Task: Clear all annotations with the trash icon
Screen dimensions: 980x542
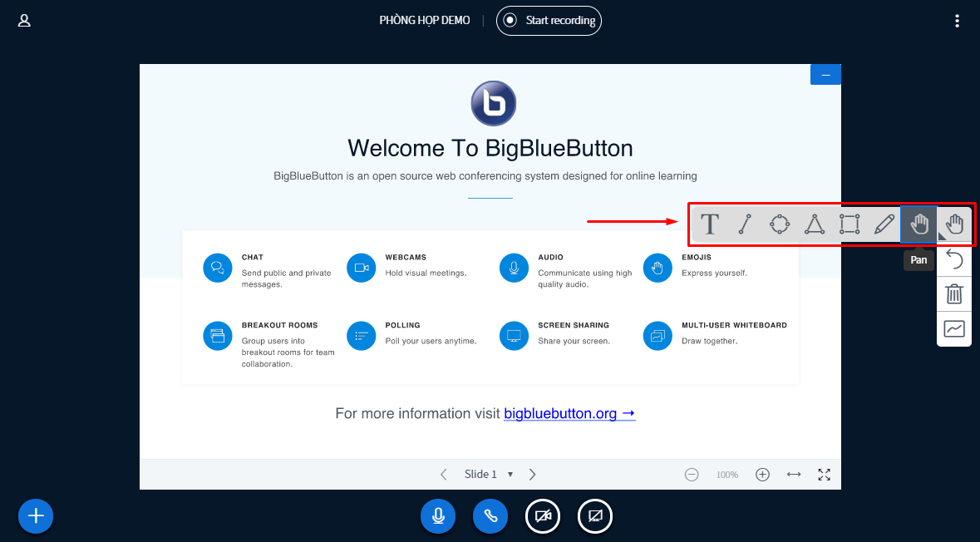Action: coord(954,293)
